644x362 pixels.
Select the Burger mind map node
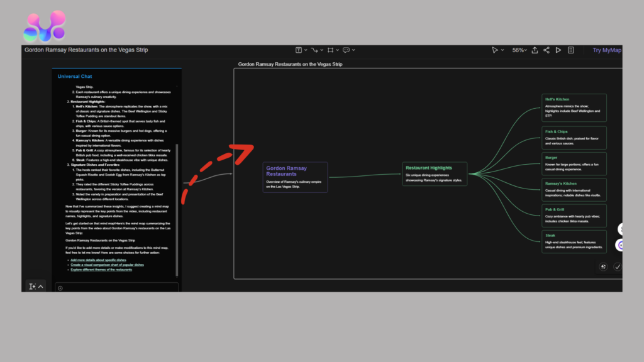point(574,163)
